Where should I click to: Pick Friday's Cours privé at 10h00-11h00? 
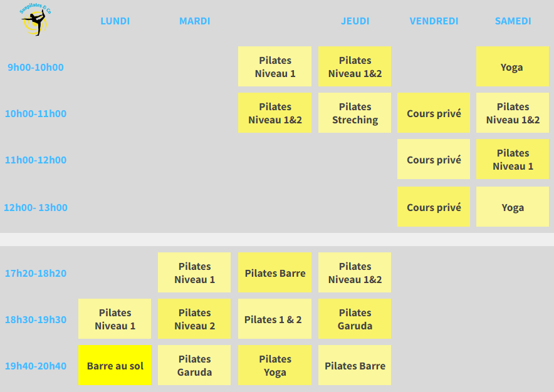click(434, 113)
